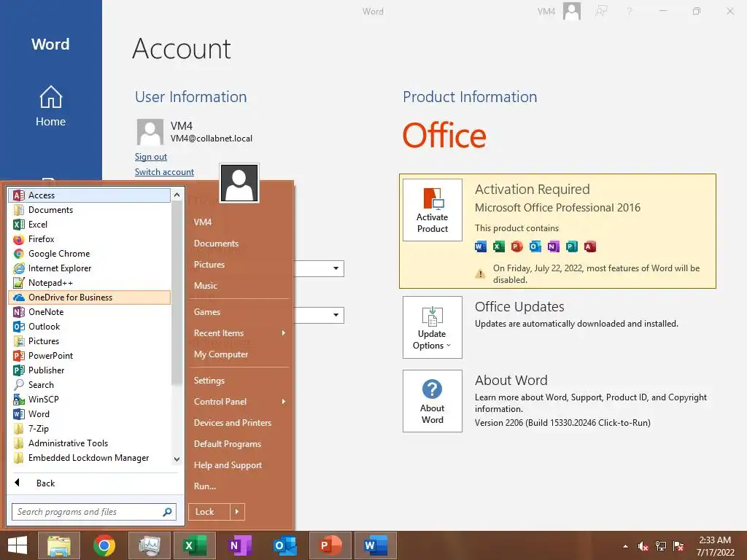Image resolution: width=747 pixels, height=560 pixels.
Task: Open Internet Explorer from the Start menu
Action: coord(89,268)
